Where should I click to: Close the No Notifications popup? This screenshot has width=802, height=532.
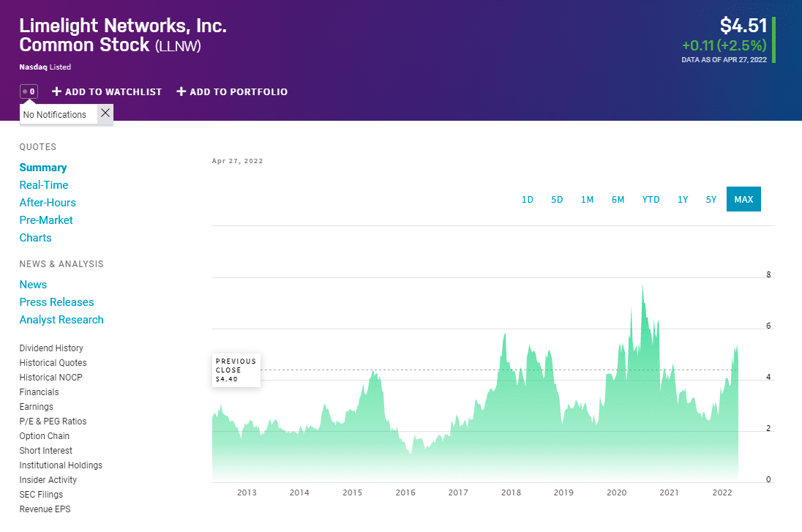105,113
